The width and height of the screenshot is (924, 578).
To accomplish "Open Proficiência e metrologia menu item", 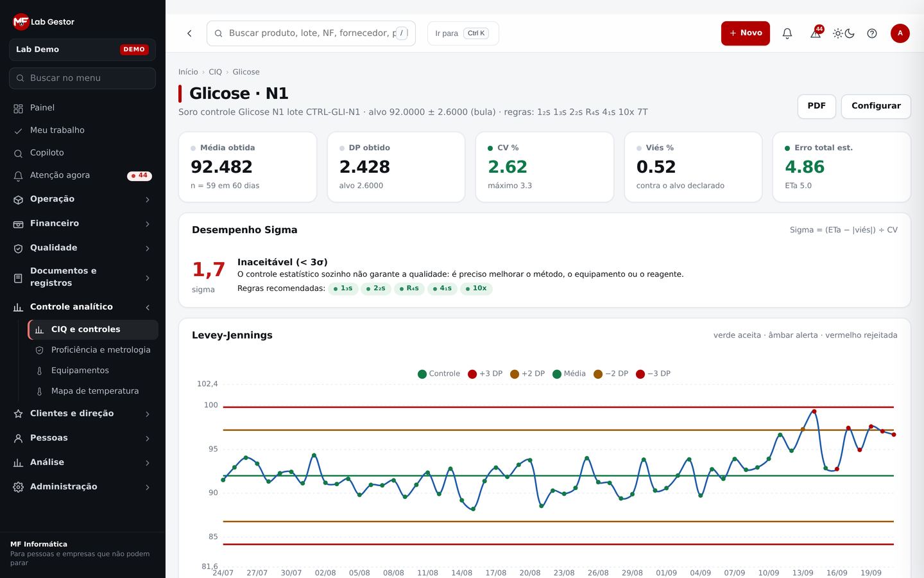I will tap(94, 350).
